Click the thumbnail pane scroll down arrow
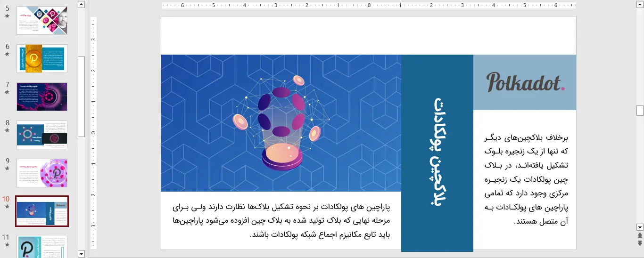Screen dimensions: 644x258 (x=81, y=254)
